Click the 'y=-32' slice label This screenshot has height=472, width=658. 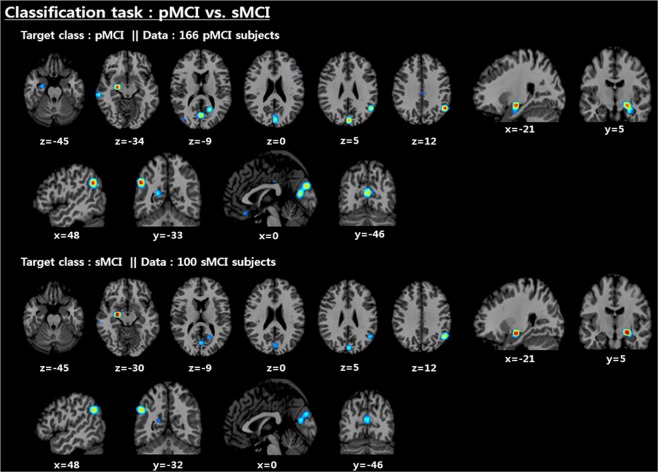pos(167,465)
